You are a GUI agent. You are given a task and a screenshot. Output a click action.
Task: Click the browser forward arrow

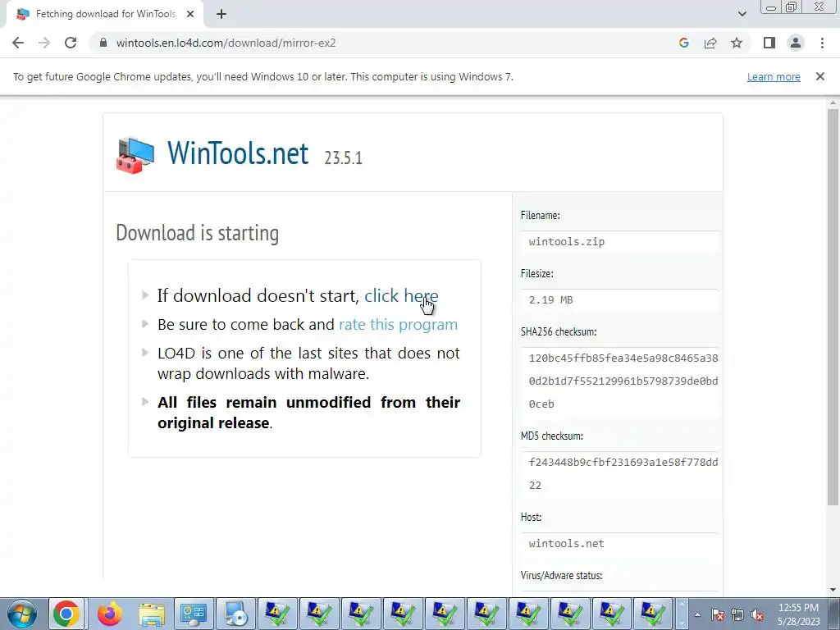point(44,43)
